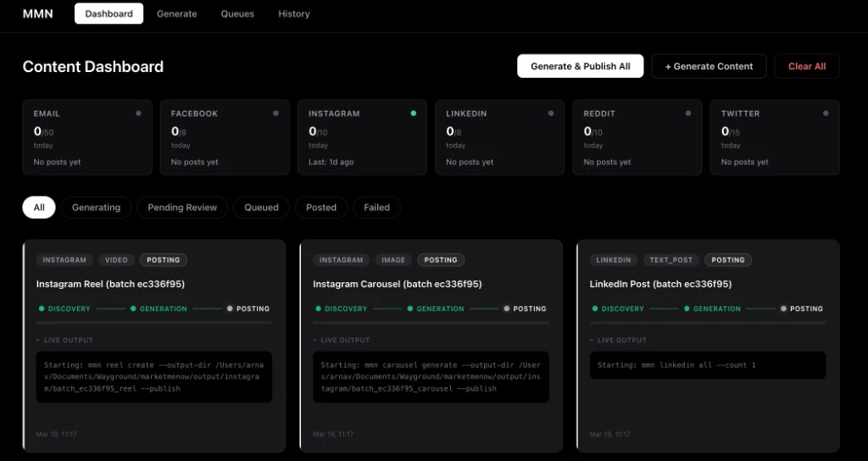Screen dimensions: 868x461
Task: Click DISCOVERY step in Instagram Carousel card
Action: (342, 308)
